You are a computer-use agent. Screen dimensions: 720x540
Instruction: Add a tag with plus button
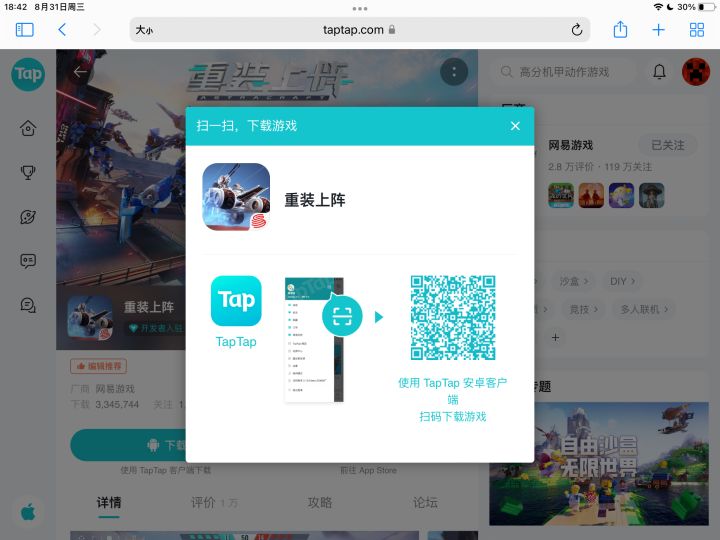555,338
